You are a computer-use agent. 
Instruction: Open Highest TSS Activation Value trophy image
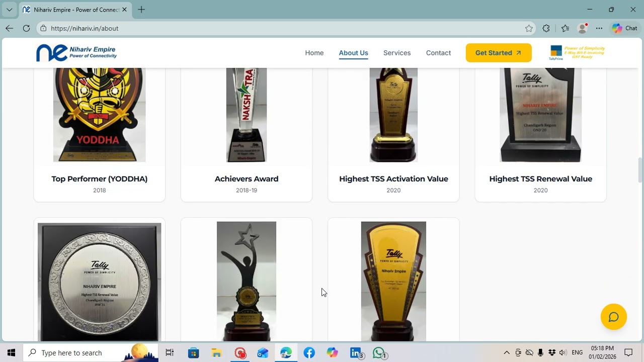coord(393,115)
